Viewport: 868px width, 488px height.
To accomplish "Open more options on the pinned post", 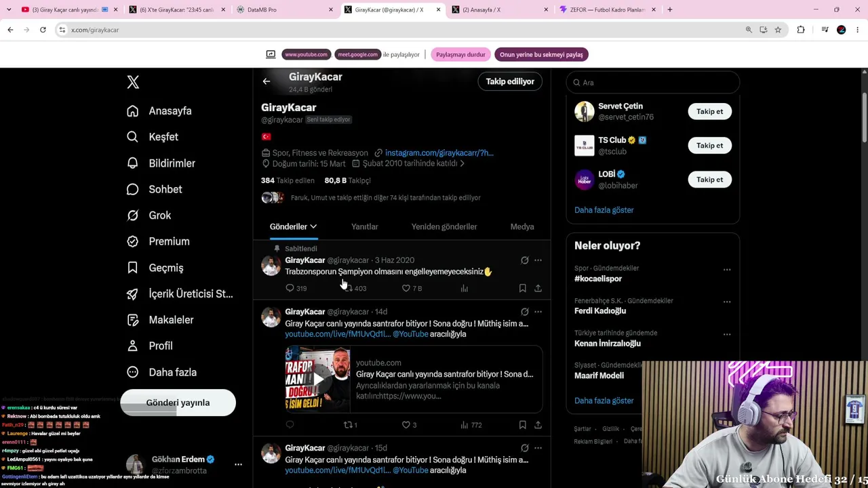I will pos(538,260).
